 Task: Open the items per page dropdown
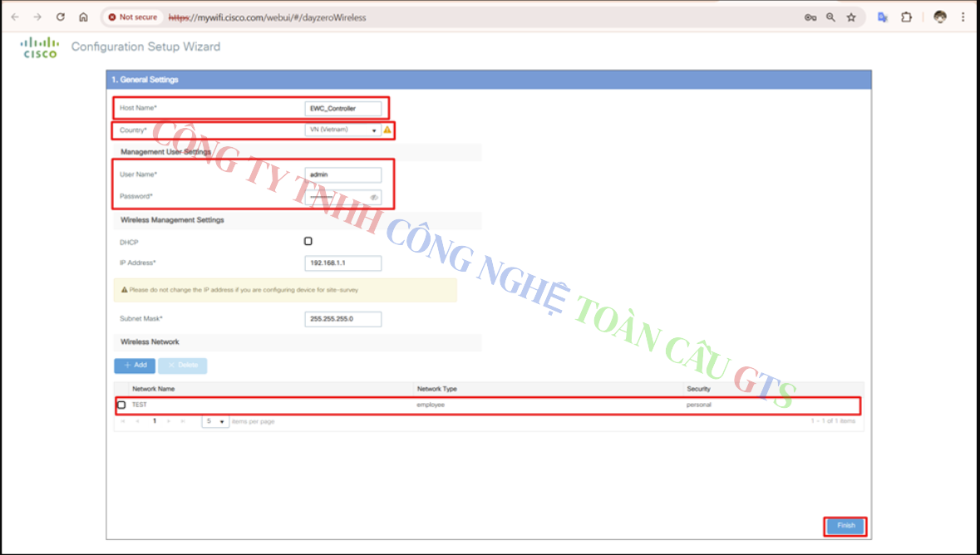215,421
